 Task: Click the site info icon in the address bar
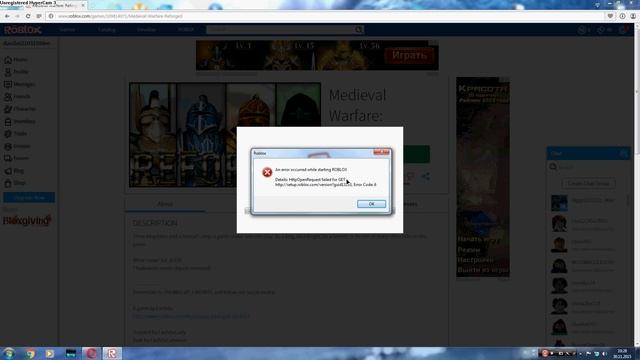[51, 16]
